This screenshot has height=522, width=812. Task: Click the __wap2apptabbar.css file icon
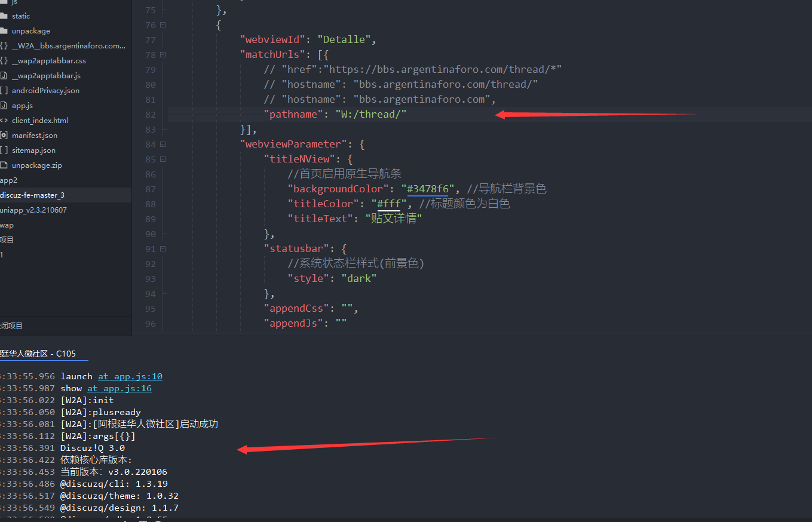click(4, 61)
